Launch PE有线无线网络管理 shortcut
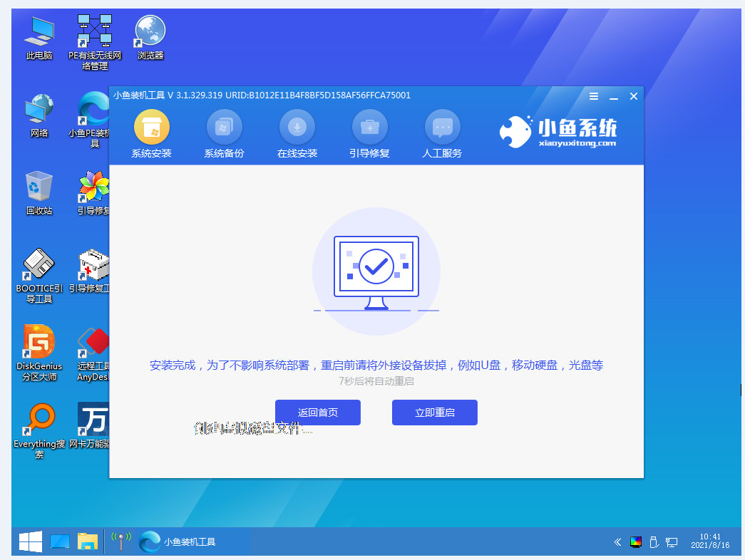Screen dimensions: 745x560 click(95, 43)
